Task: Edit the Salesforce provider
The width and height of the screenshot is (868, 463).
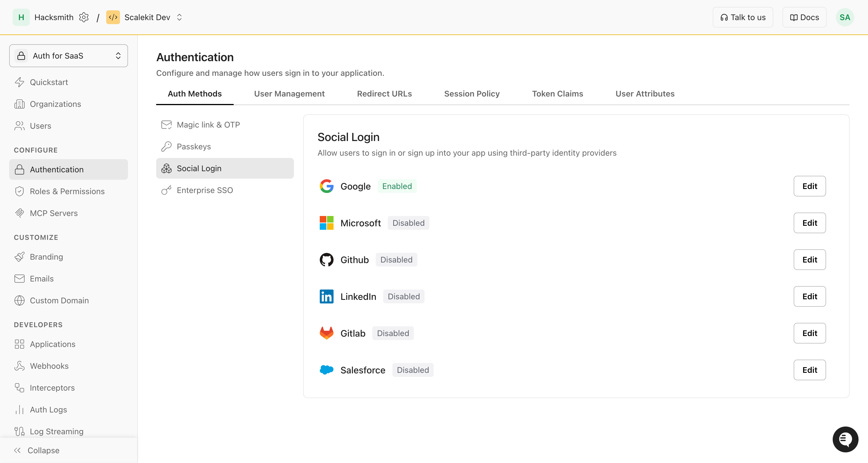Action: (809, 370)
